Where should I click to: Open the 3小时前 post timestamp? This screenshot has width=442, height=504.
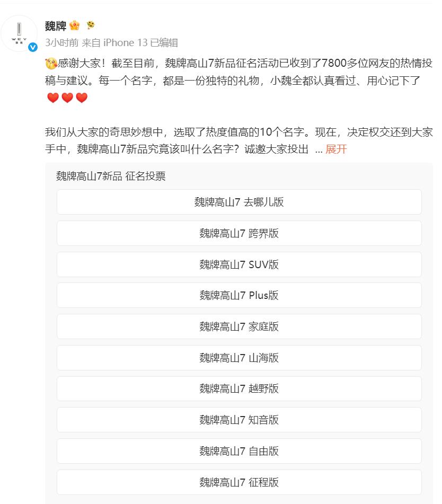(61, 42)
